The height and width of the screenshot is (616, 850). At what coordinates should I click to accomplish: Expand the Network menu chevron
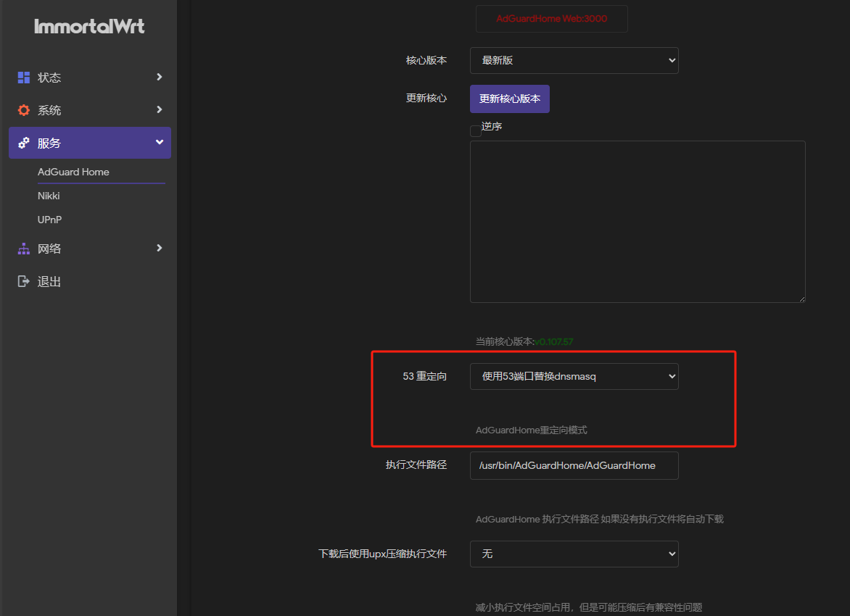tap(160, 248)
